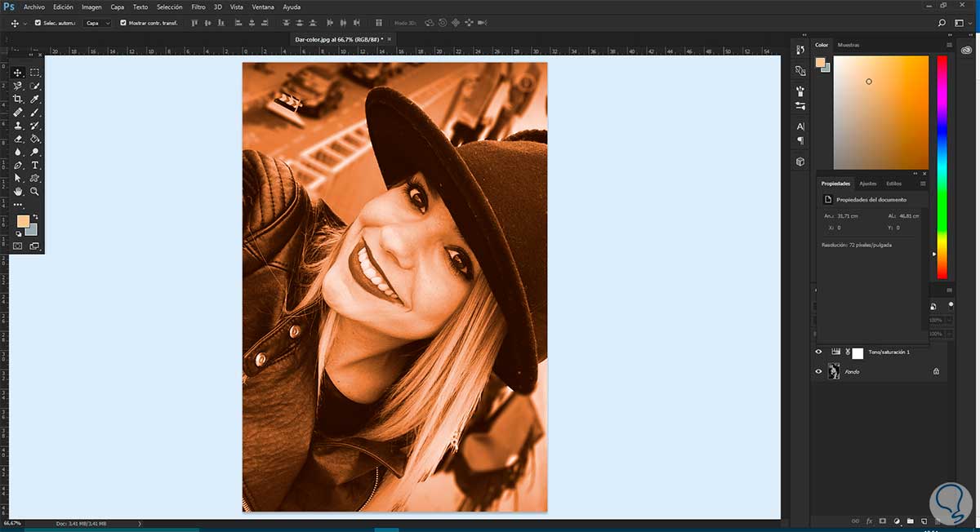This screenshot has height=532, width=980.
Task: Select the Path Selection tool
Action: pos(18,178)
